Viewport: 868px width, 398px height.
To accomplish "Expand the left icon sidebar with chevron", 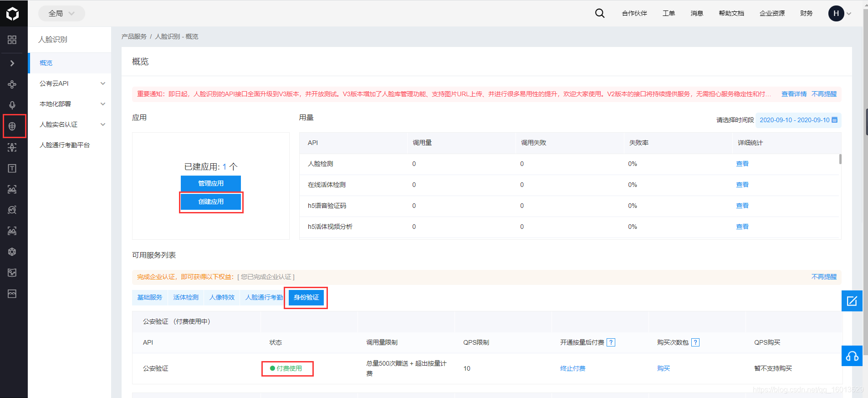I will click(12, 63).
